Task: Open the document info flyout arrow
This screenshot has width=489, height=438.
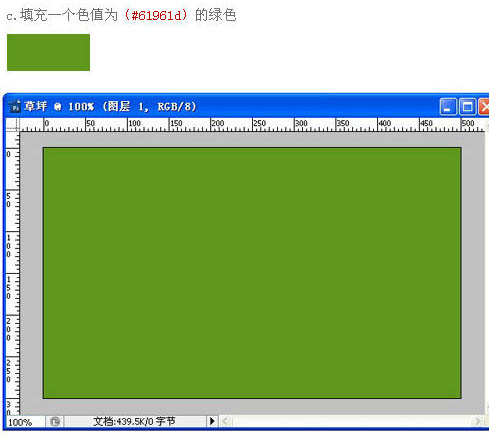Action: (x=212, y=421)
